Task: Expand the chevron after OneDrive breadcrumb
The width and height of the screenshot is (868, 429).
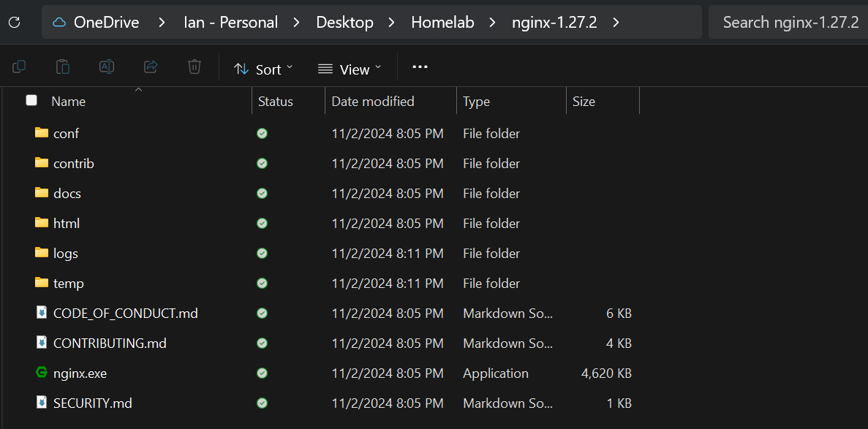Action: [x=162, y=22]
